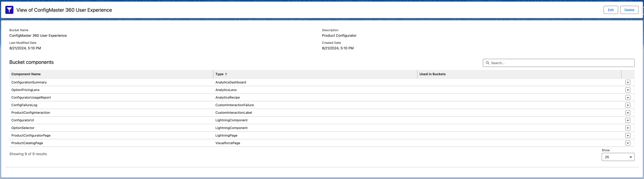Select the OptionPricingLens component name
This screenshot has width=644, height=179.
[25, 90]
